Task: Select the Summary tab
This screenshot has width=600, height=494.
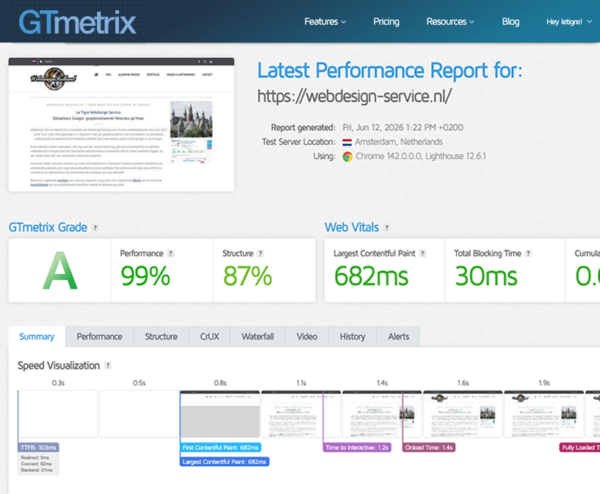Action: (37, 337)
